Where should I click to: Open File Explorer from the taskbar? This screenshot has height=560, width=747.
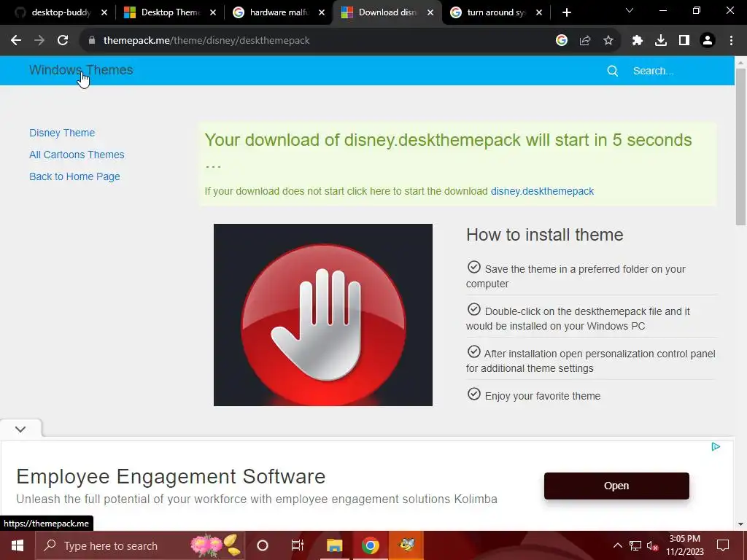click(334, 545)
